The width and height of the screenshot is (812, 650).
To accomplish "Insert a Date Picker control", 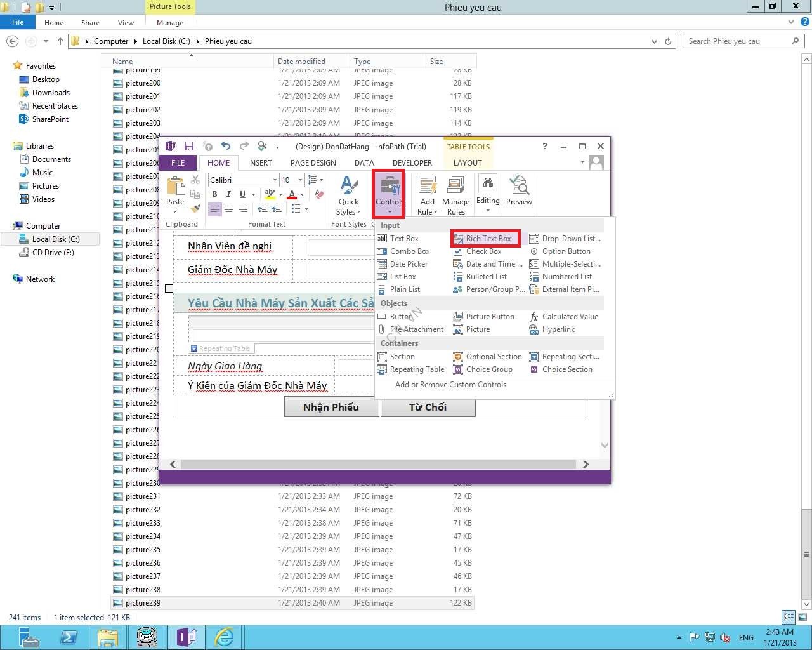I will (408, 264).
